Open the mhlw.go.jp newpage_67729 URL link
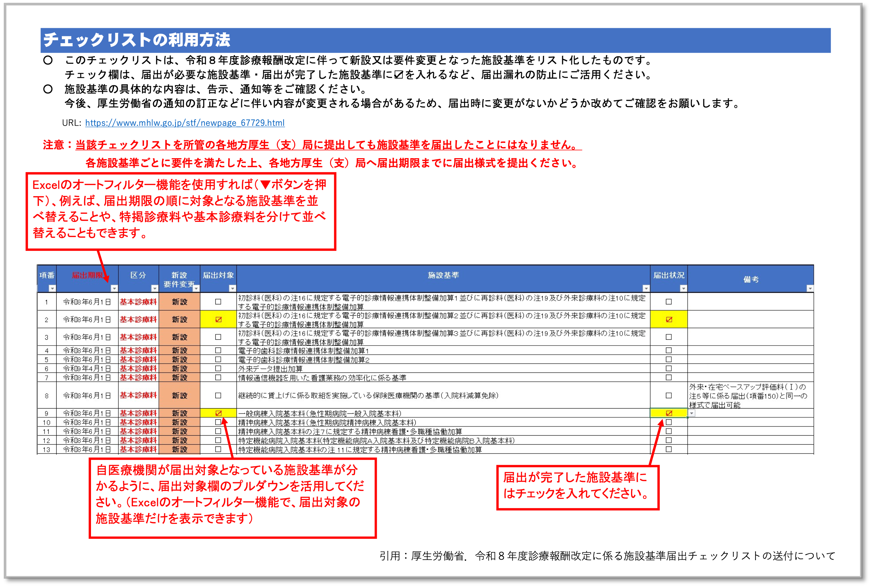871x588 pixels. pos(185,123)
